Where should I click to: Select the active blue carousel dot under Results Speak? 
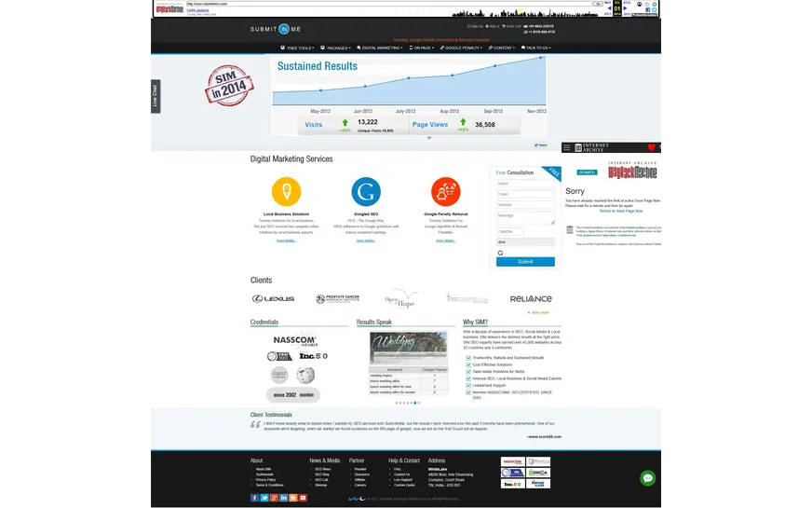tap(414, 403)
